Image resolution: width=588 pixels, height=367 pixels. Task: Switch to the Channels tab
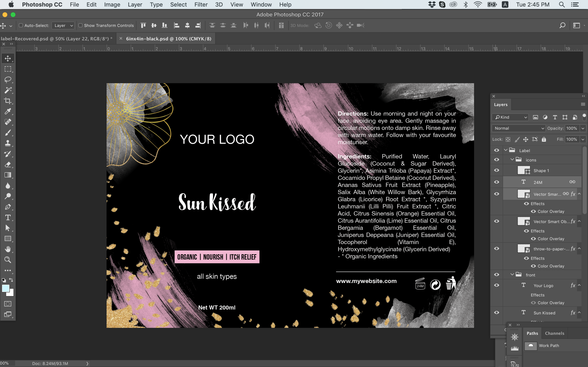(x=554, y=333)
